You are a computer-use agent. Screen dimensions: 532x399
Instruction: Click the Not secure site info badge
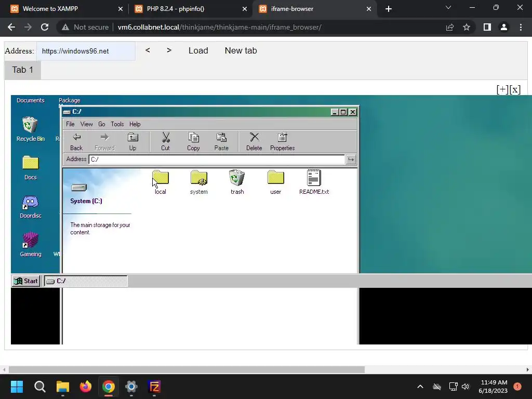(85, 27)
